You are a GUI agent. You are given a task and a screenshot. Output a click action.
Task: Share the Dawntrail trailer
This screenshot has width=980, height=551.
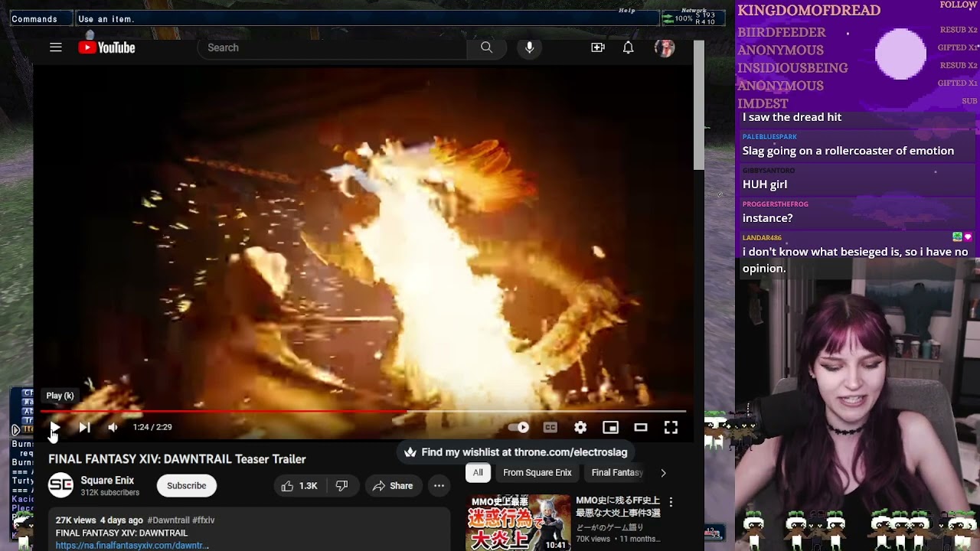393,486
